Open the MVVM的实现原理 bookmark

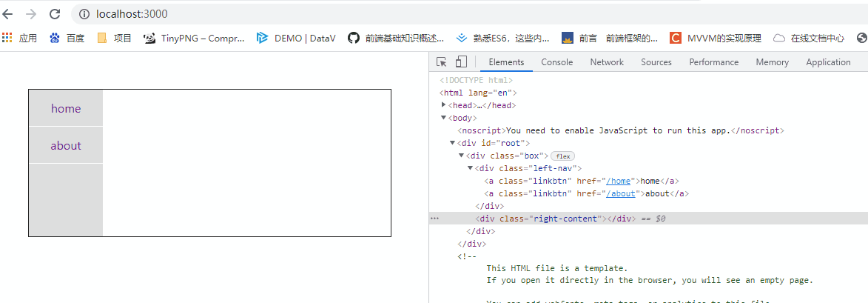pyautogui.click(x=716, y=39)
